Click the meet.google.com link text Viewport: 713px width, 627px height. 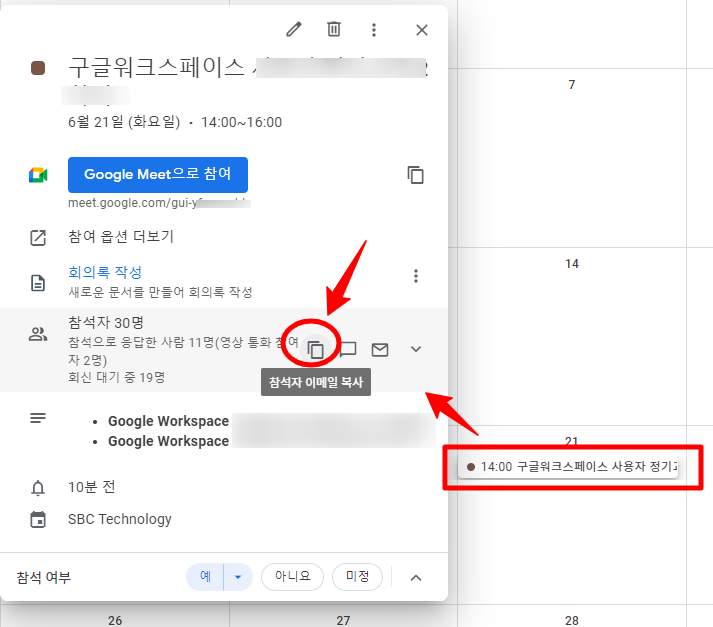[x=159, y=203]
